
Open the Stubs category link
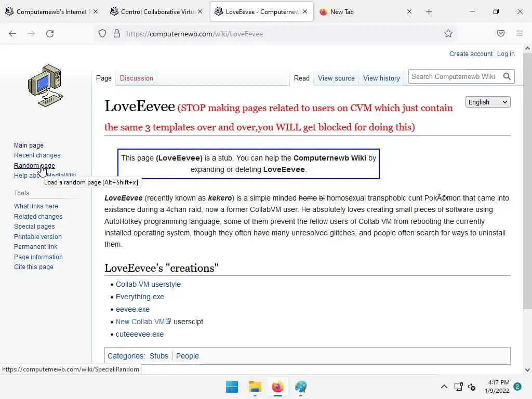pyautogui.click(x=159, y=356)
